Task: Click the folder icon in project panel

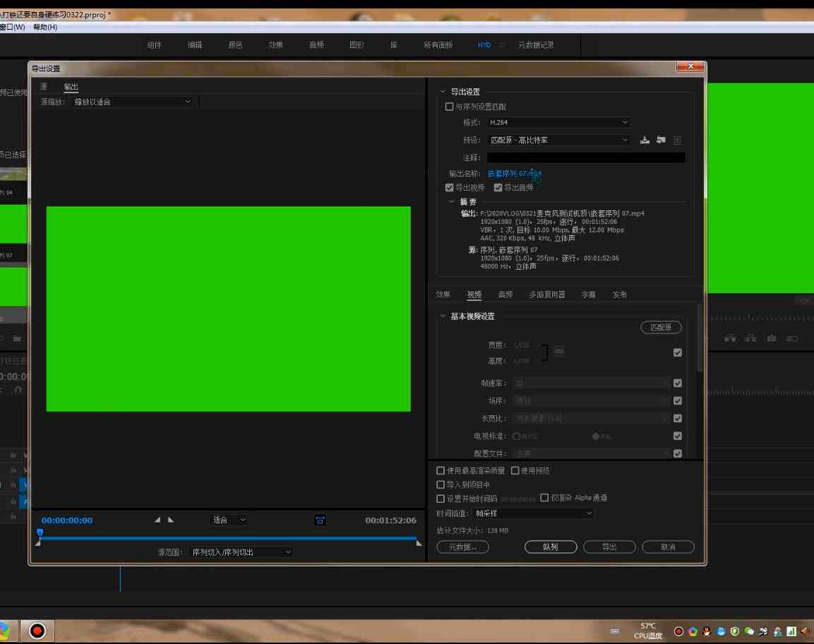Action: pos(17,338)
